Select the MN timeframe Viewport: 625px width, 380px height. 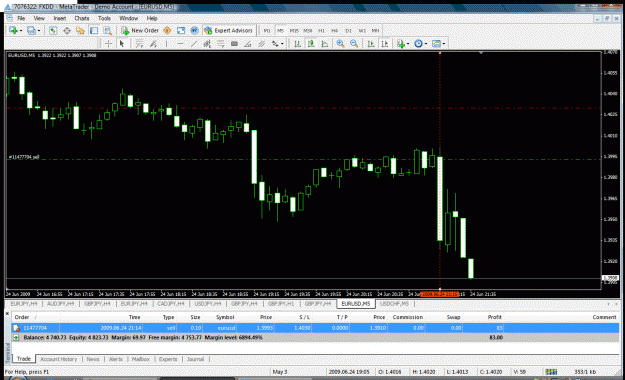(375, 31)
